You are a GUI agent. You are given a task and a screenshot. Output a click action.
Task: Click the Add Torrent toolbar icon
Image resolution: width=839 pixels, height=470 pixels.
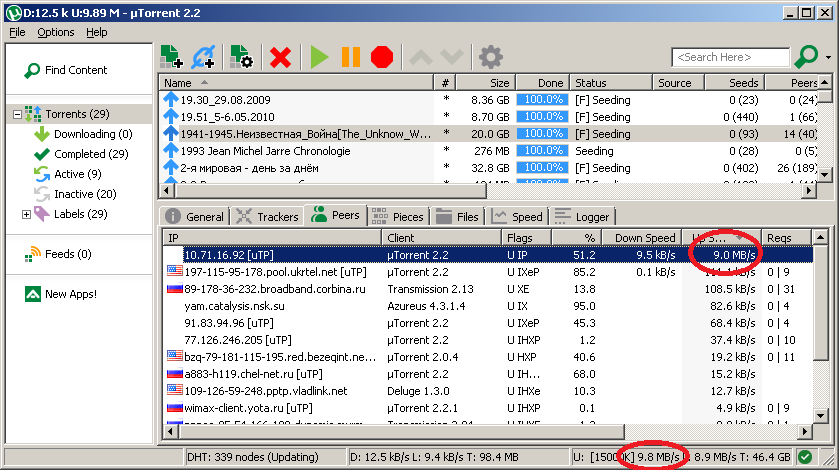(x=172, y=57)
